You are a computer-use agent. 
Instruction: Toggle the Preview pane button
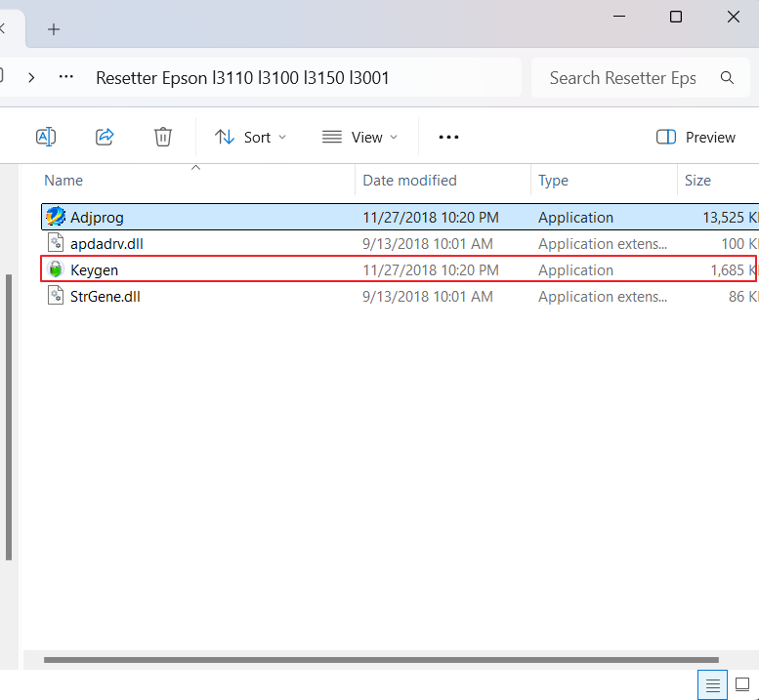click(696, 137)
